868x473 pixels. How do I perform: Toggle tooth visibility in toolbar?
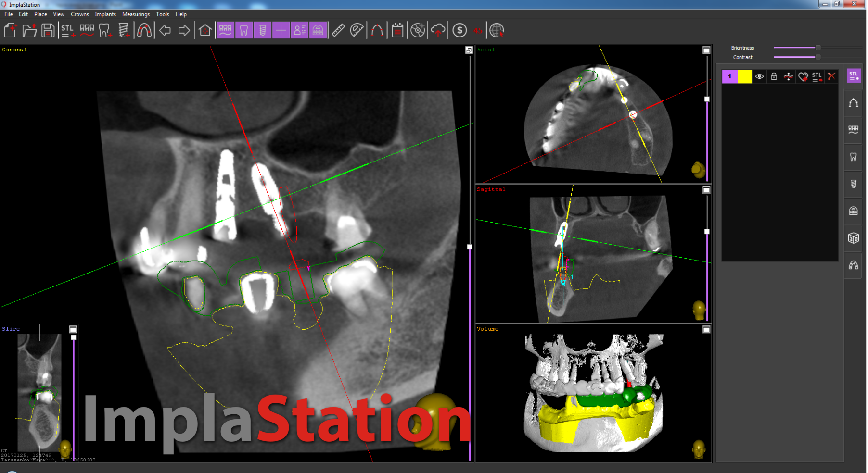tap(244, 31)
